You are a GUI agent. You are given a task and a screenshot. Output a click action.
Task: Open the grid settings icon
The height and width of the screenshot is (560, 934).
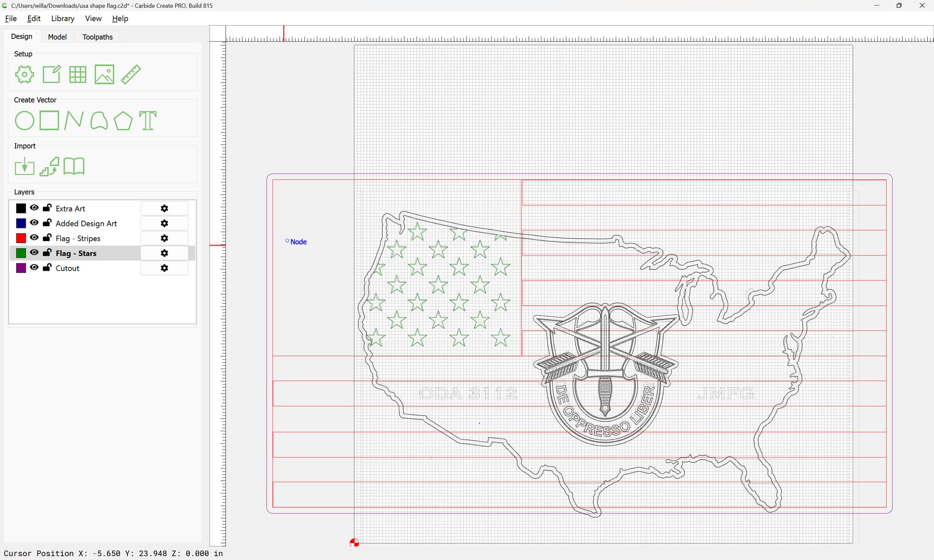(x=77, y=74)
